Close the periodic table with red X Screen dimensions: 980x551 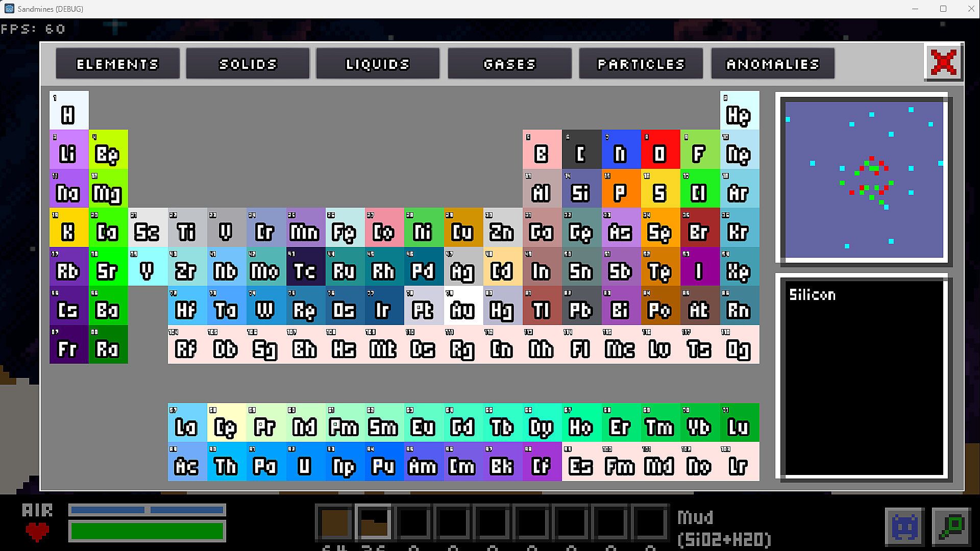(943, 62)
